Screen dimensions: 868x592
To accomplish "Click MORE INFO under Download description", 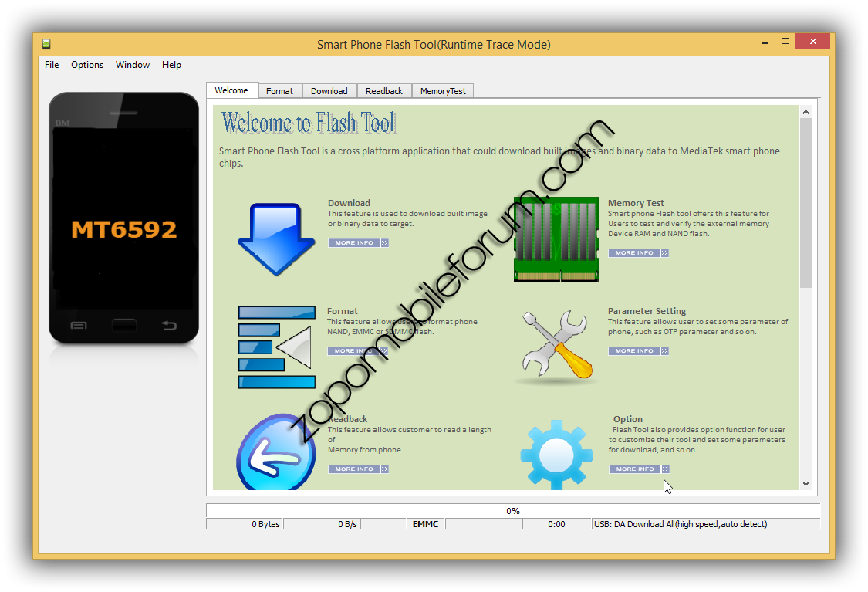I will point(358,243).
